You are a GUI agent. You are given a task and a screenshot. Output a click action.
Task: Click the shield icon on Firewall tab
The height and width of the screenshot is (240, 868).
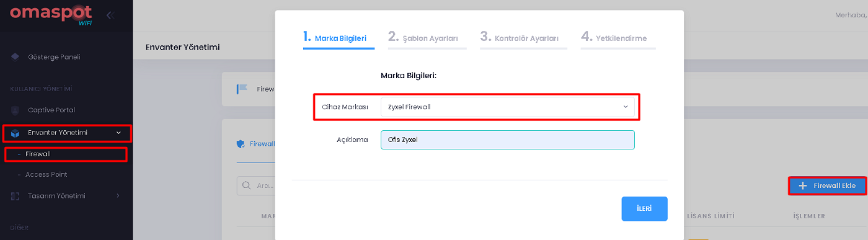click(x=241, y=144)
